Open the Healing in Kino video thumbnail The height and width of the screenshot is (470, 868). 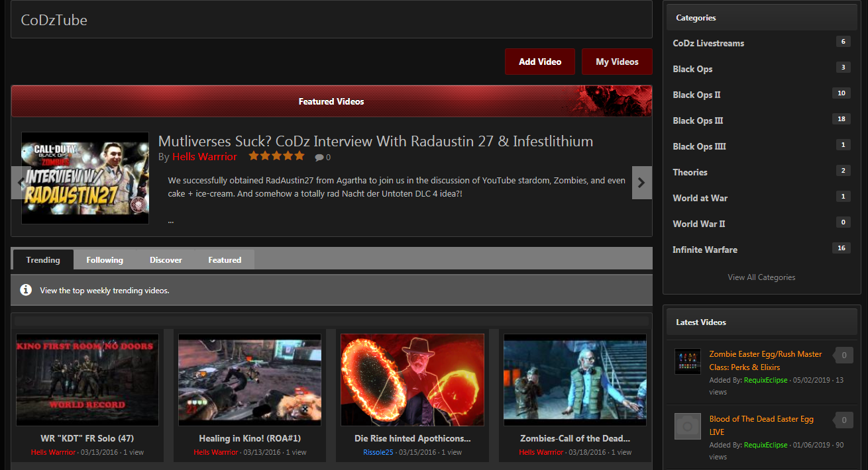pyautogui.click(x=250, y=380)
